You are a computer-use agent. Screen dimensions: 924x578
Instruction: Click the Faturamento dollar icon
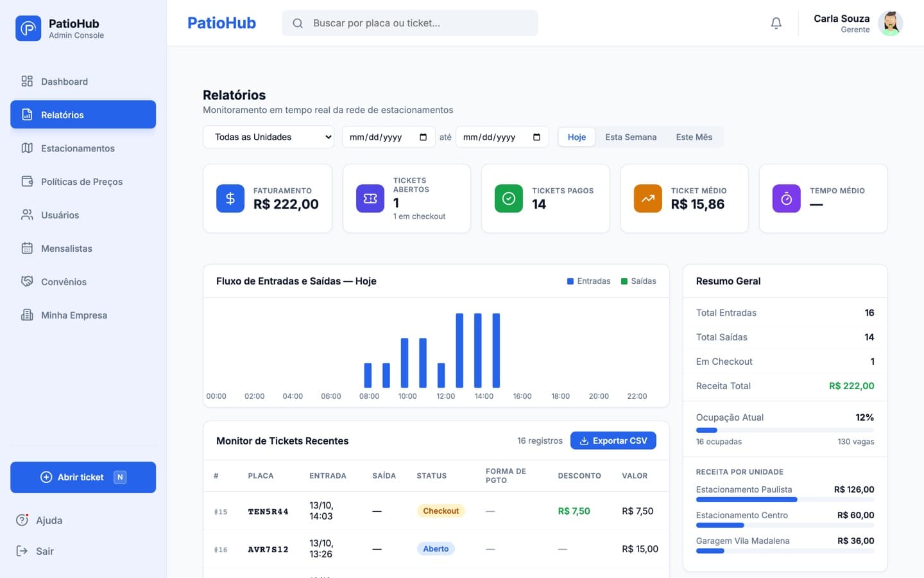(x=230, y=198)
